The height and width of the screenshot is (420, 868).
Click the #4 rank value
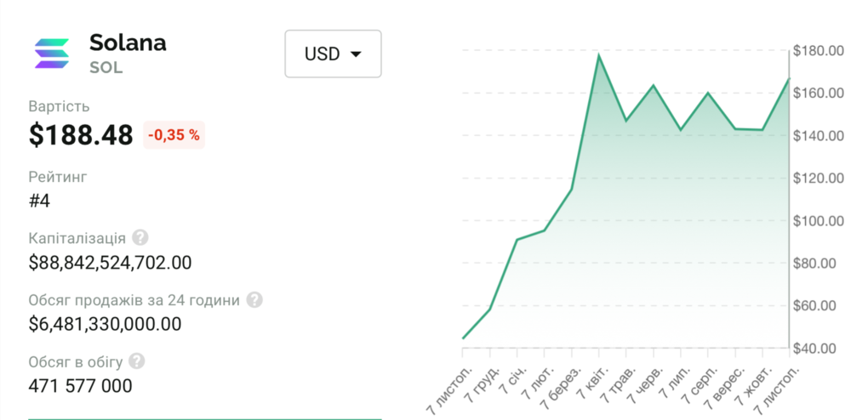[x=39, y=201]
